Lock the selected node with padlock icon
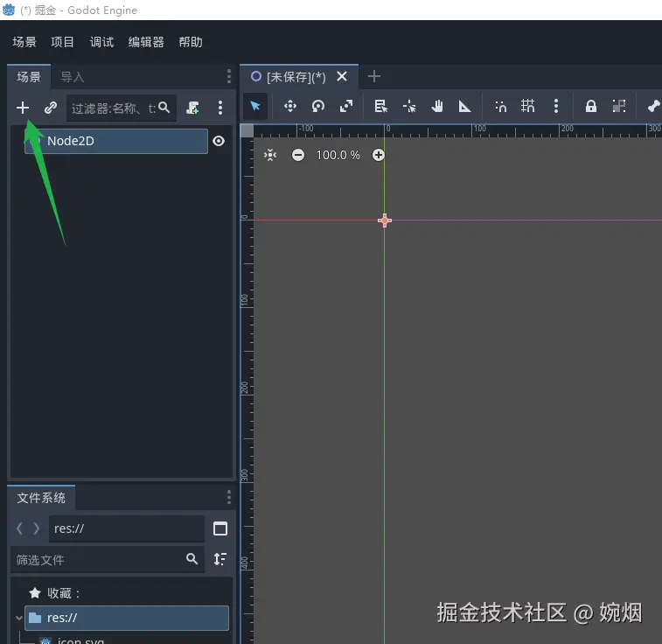Image resolution: width=662 pixels, height=644 pixels. tap(590, 106)
